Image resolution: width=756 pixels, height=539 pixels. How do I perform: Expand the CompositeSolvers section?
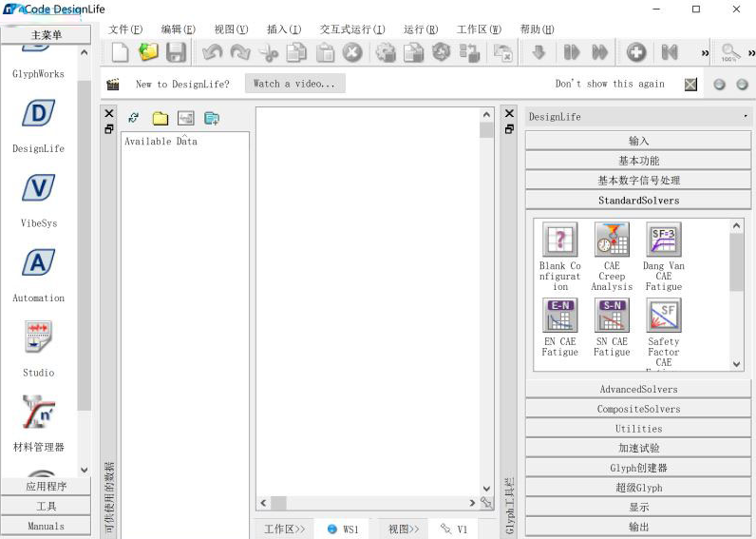[x=637, y=409]
